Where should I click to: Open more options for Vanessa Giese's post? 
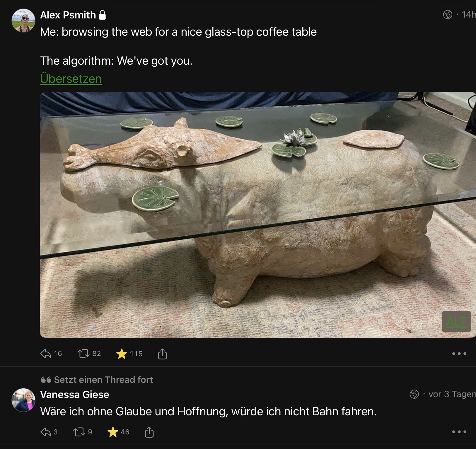point(459,432)
